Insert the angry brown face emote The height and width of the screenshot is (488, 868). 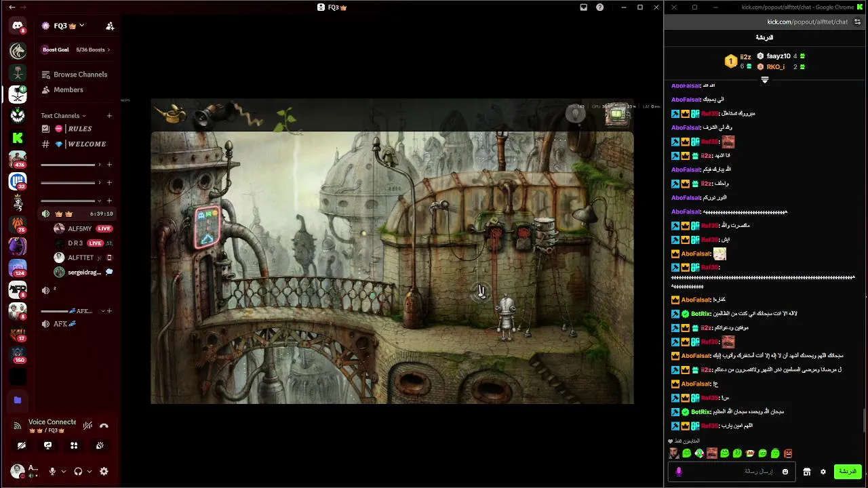coord(788,453)
